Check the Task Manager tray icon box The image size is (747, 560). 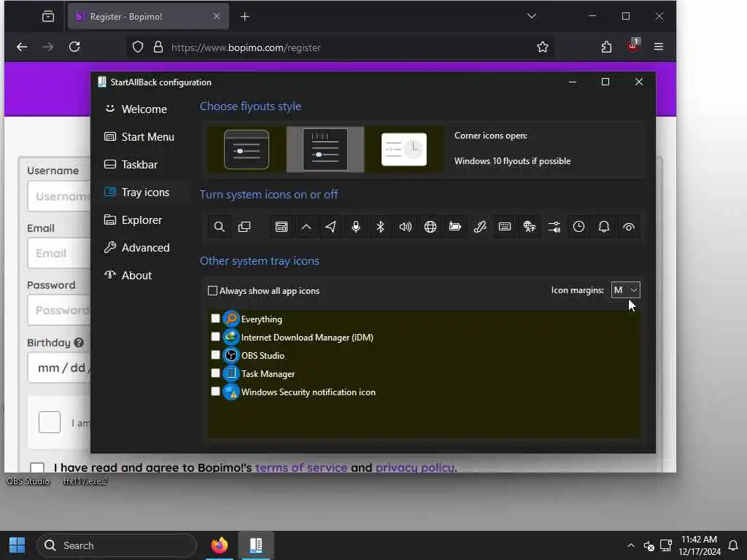[x=215, y=373]
